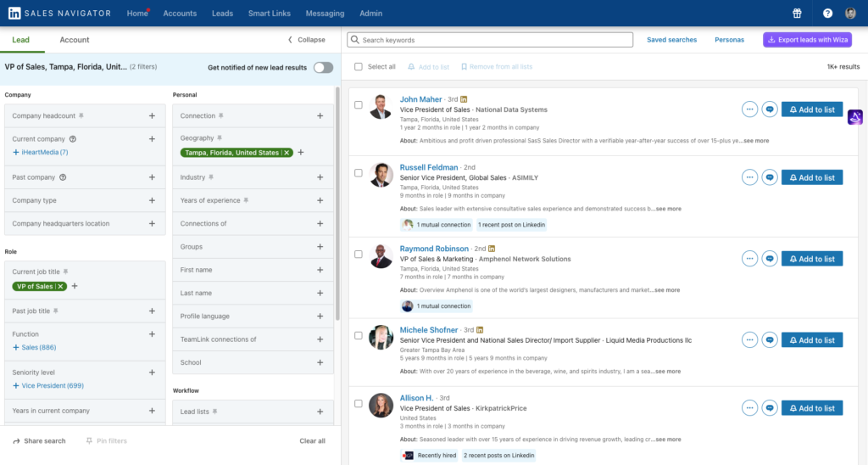The height and width of the screenshot is (465, 868).
Task: Click Export leads with Wiza button
Action: pos(807,40)
